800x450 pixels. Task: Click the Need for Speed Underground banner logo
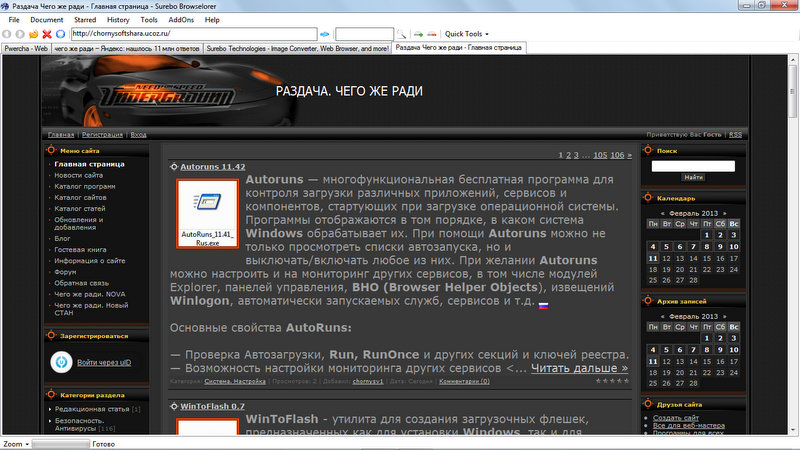[166, 94]
